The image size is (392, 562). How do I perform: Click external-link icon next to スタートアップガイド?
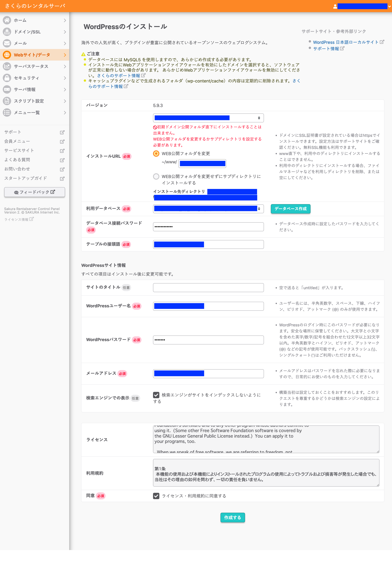click(x=62, y=178)
